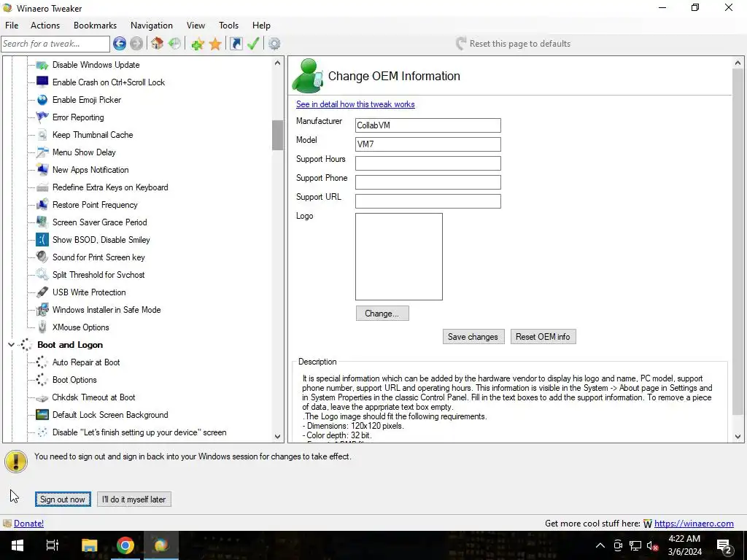Open the Actions menu
Viewport: 747px width, 560px height.
(x=45, y=26)
